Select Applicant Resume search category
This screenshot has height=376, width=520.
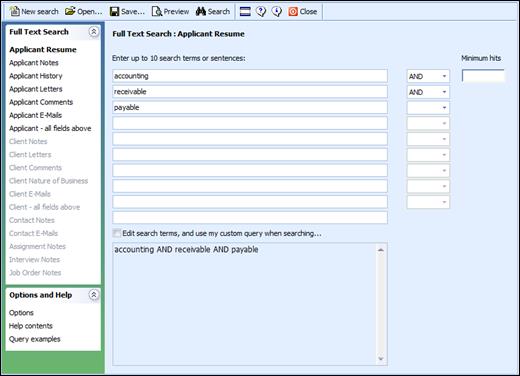click(x=43, y=50)
